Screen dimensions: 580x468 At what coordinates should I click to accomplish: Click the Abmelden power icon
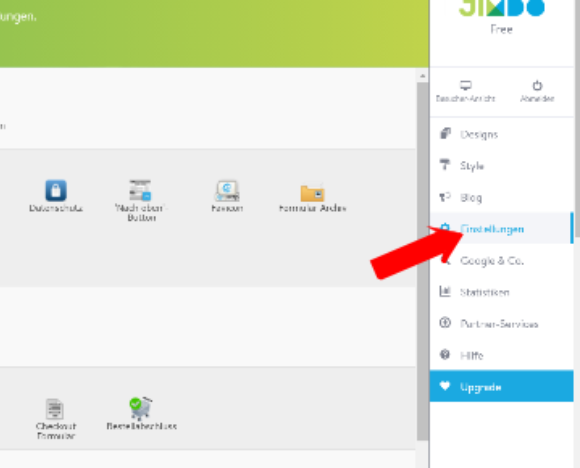[537, 85]
